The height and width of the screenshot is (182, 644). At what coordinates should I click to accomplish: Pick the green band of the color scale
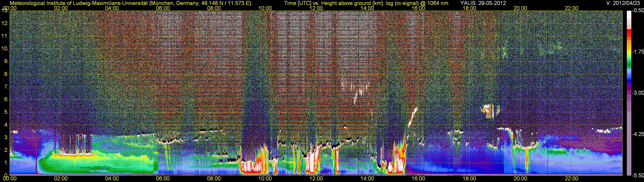[x=629, y=62]
